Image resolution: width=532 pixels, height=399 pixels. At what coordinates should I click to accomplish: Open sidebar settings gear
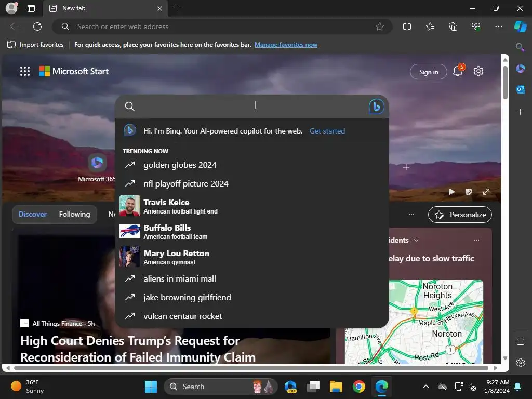[x=520, y=363]
